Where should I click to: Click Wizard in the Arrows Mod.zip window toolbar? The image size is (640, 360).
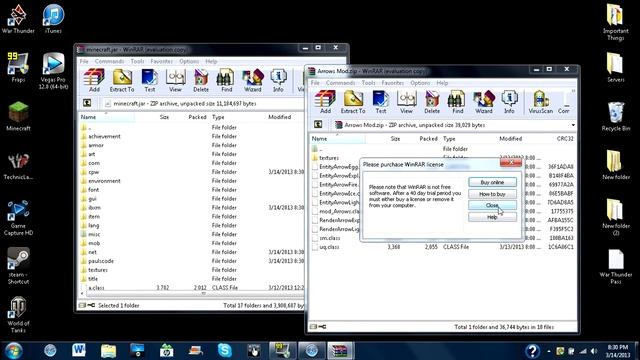click(x=483, y=102)
